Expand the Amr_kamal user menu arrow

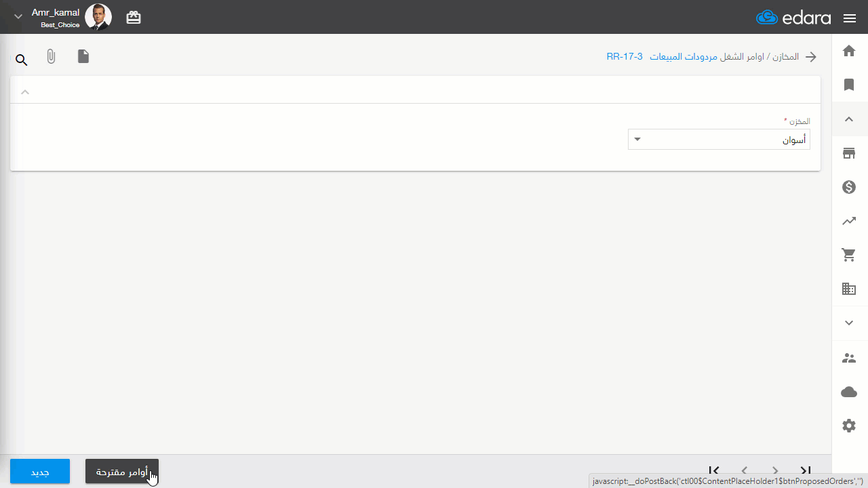pyautogui.click(x=18, y=17)
